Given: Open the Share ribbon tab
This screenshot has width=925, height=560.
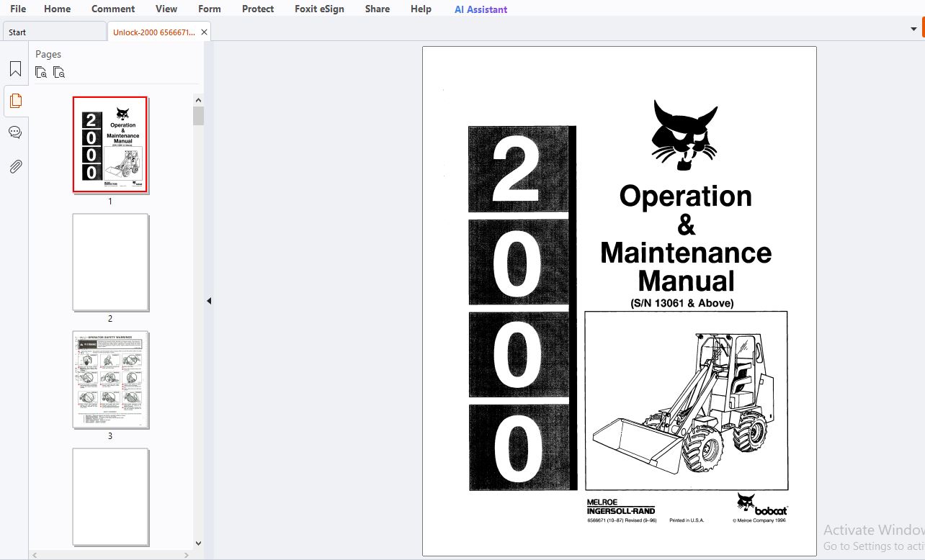Looking at the screenshot, I should 377,9.
